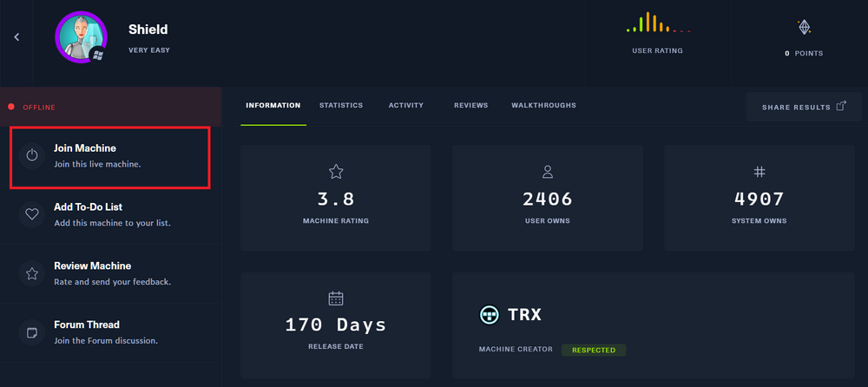Click the Windows OS badge on avatar
868x387 pixels.
pos(98,55)
